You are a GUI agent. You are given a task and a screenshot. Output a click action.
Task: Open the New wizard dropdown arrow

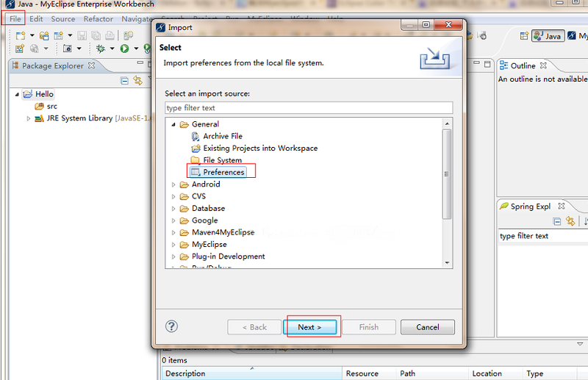pyautogui.click(x=32, y=35)
